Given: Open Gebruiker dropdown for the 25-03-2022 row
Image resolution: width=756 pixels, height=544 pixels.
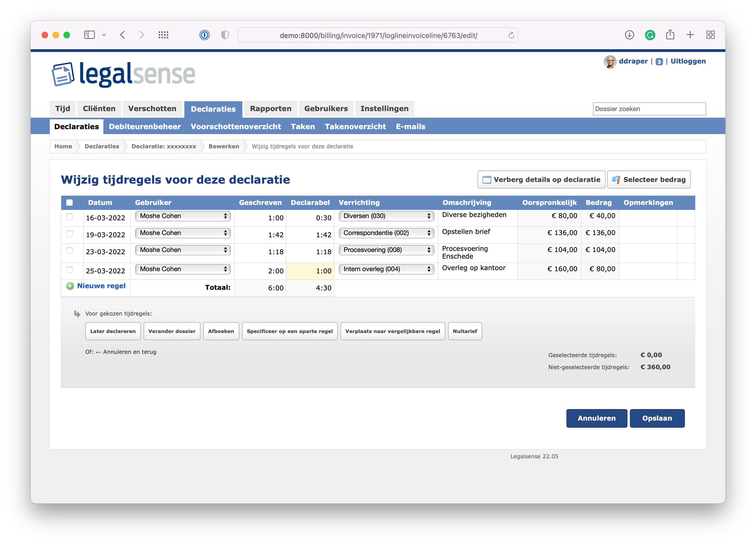Looking at the screenshot, I should 183,269.
